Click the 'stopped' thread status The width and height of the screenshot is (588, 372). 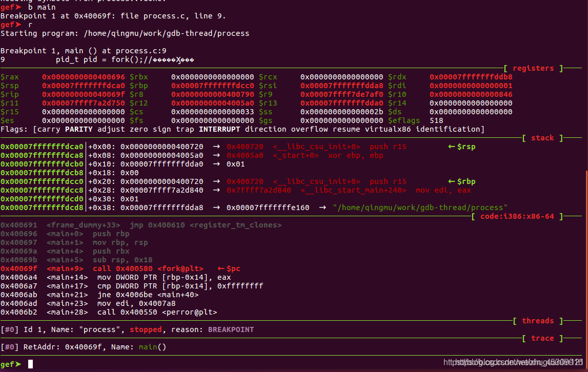point(146,329)
